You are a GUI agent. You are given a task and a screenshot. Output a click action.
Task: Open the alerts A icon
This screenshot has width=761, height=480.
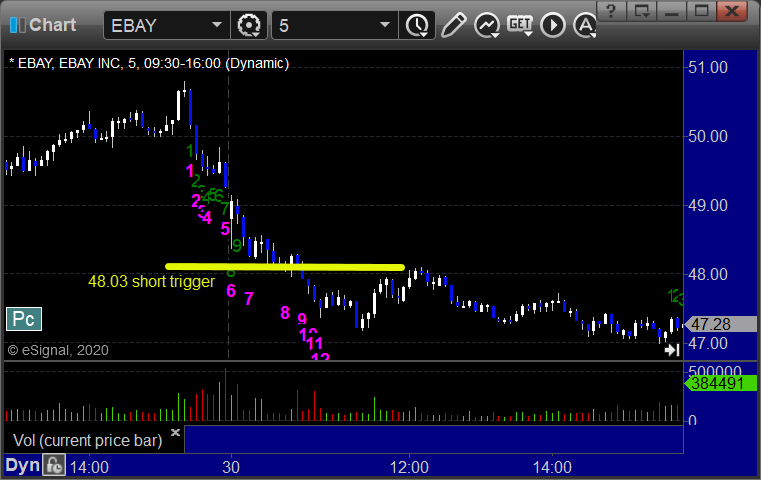point(585,25)
